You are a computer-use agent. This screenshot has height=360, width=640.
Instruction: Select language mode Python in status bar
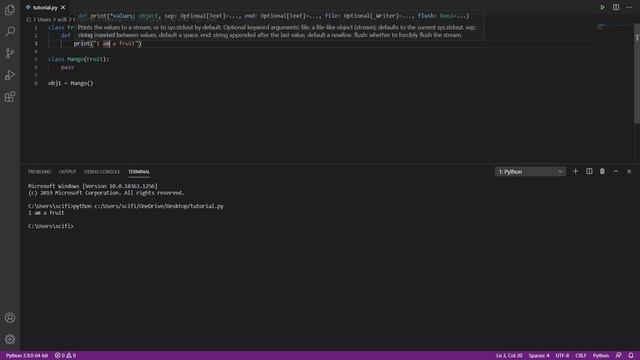tap(600, 356)
